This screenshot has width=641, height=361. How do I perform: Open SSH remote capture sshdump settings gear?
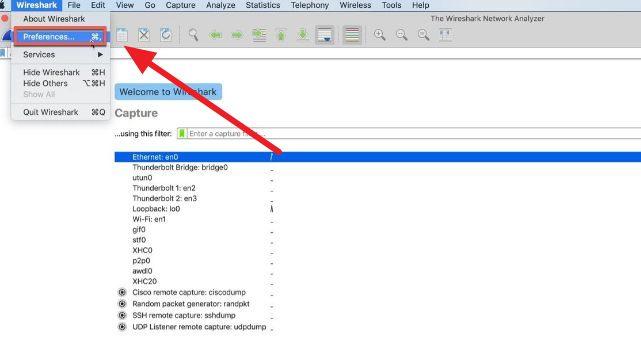click(x=122, y=315)
